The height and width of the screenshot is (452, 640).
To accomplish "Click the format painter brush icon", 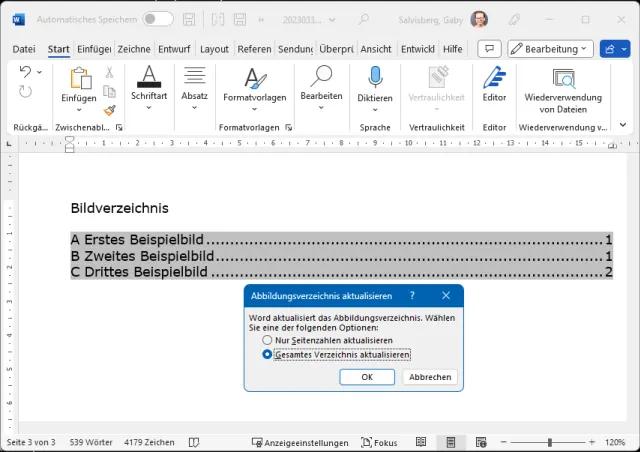I will pos(109,110).
